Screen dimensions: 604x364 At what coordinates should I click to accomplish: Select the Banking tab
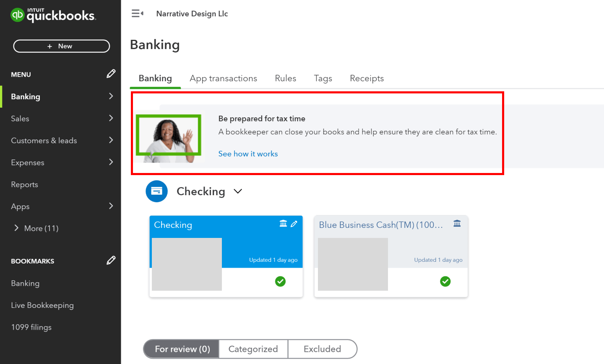coord(155,78)
